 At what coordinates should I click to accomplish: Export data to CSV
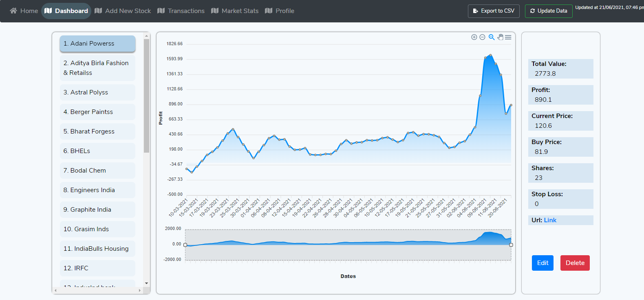coord(494,11)
